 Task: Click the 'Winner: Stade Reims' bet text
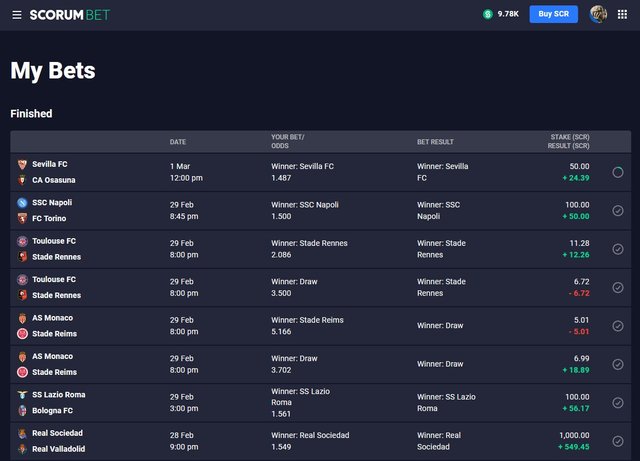(x=307, y=320)
